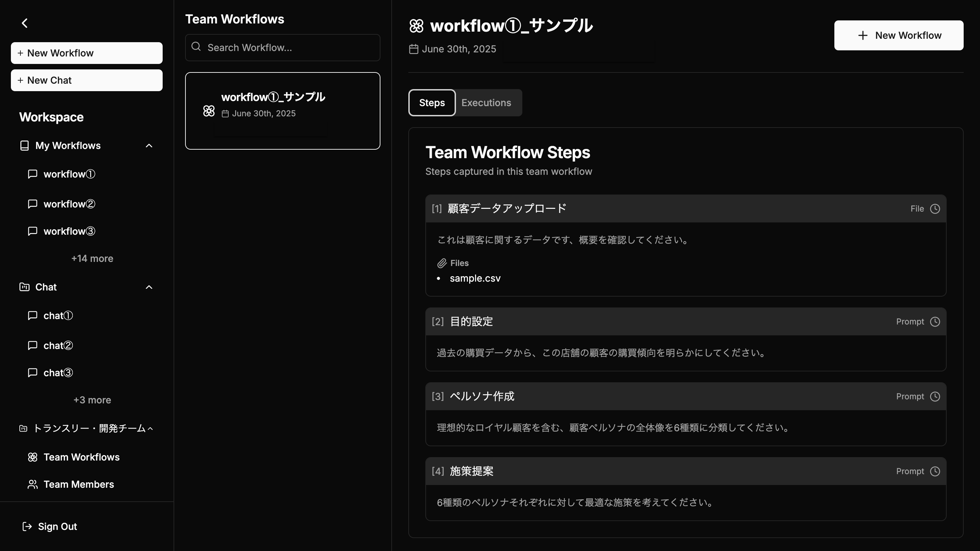Open workflow③ in My Workflows
980x551 pixels.
click(x=69, y=231)
